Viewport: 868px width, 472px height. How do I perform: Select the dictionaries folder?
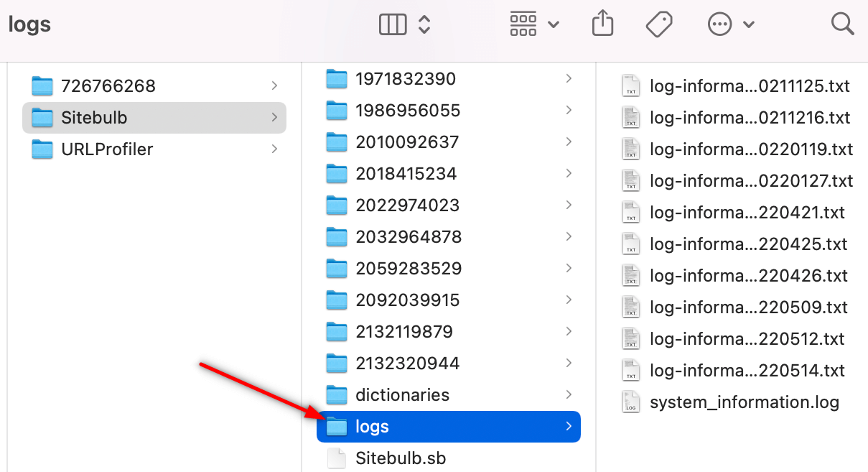tap(449, 395)
